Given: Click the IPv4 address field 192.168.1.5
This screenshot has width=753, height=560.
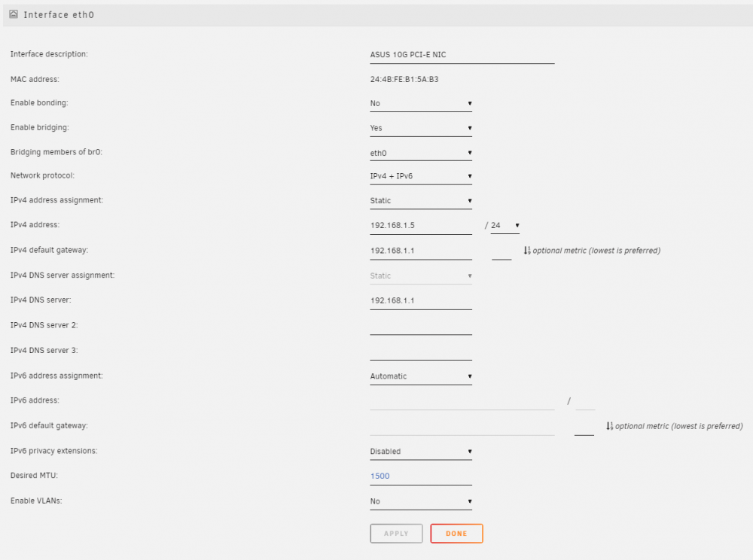Looking at the screenshot, I should pyautogui.click(x=421, y=226).
